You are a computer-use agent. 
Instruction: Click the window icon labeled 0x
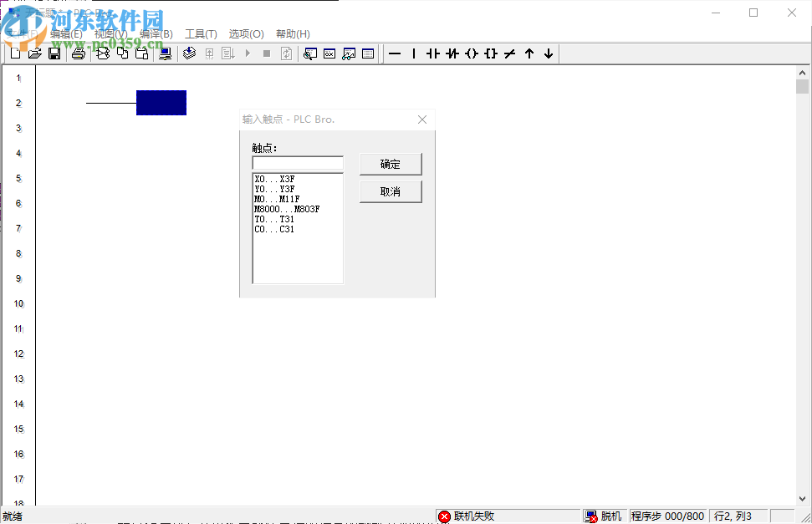[x=329, y=53]
